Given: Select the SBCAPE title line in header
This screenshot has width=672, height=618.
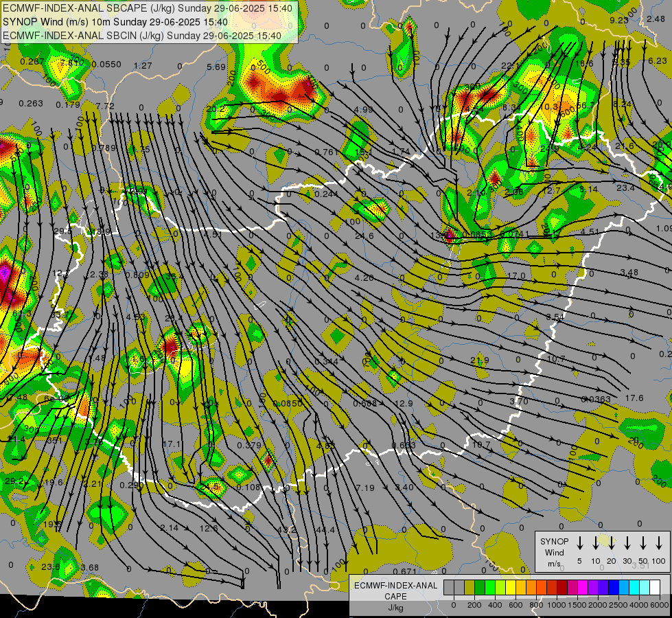Looking at the screenshot, I should pyautogui.click(x=148, y=8).
